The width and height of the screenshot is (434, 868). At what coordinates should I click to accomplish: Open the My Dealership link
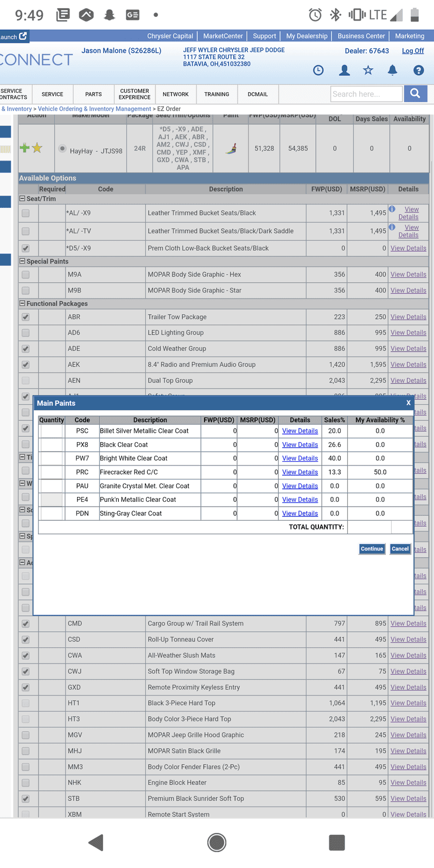(307, 36)
